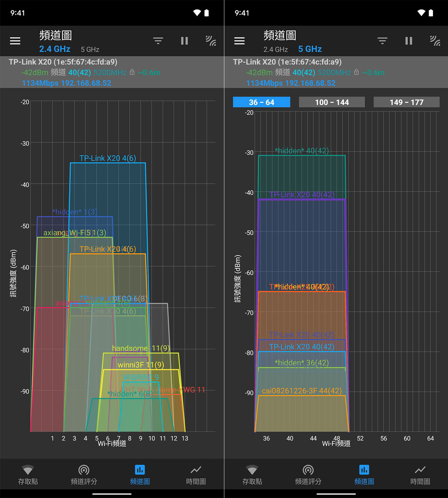Screen dimensions: 448x498
Task: Select axiang Wi-Fi5 1(3) label
Action: (75, 233)
